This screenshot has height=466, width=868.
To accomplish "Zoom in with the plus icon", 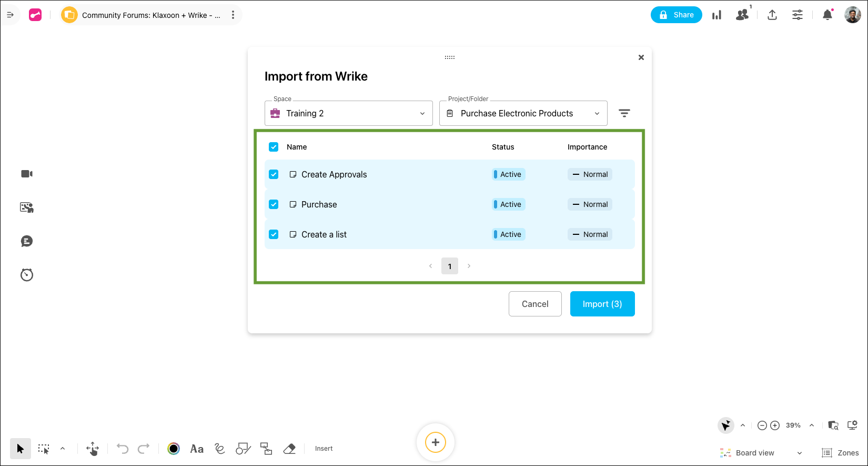I will [775, 425].
